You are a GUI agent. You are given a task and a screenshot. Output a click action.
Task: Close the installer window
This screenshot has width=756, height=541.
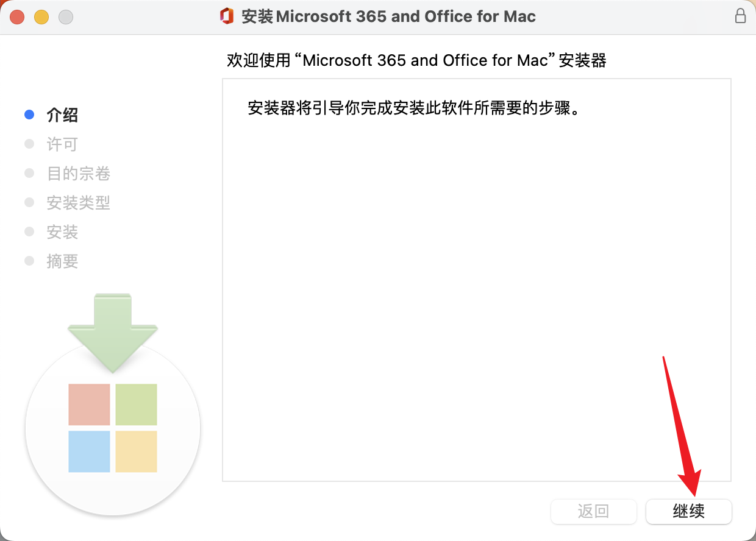[17, 17]
